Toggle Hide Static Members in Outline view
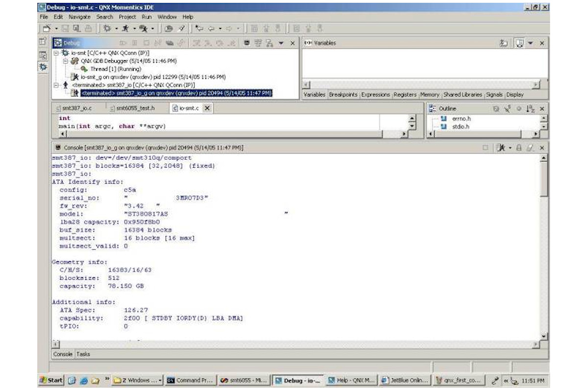This screenshot has height=392, width=588. (507, 108)
